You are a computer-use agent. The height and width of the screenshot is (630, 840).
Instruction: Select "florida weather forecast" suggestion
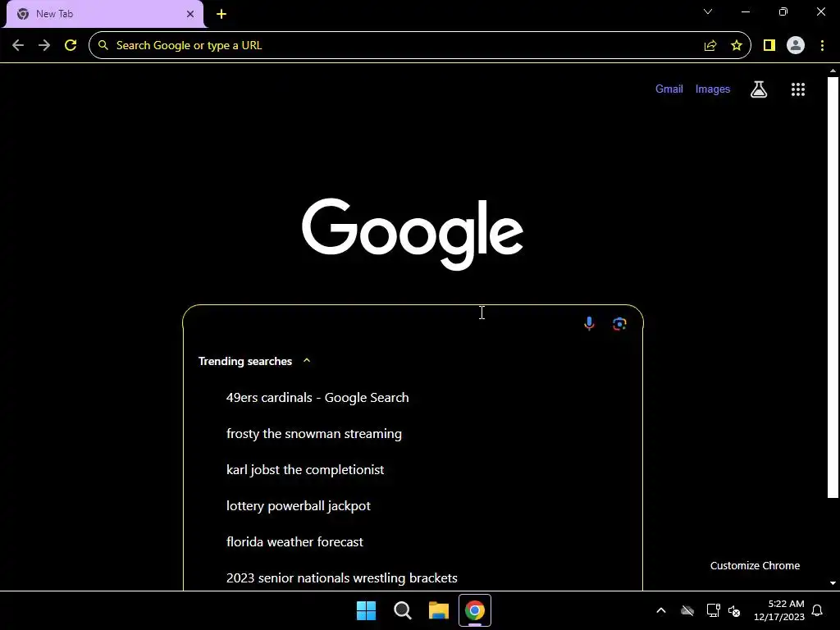click(x=413, y=541)
